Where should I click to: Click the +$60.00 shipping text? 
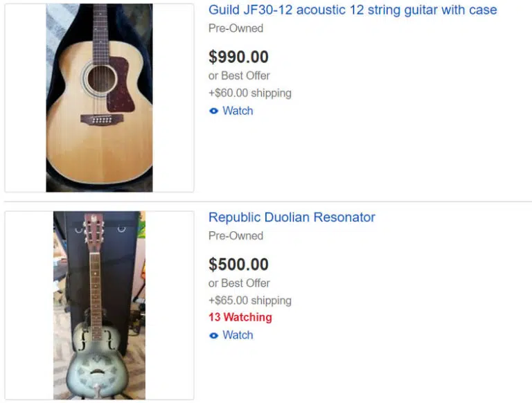[249, 93]
